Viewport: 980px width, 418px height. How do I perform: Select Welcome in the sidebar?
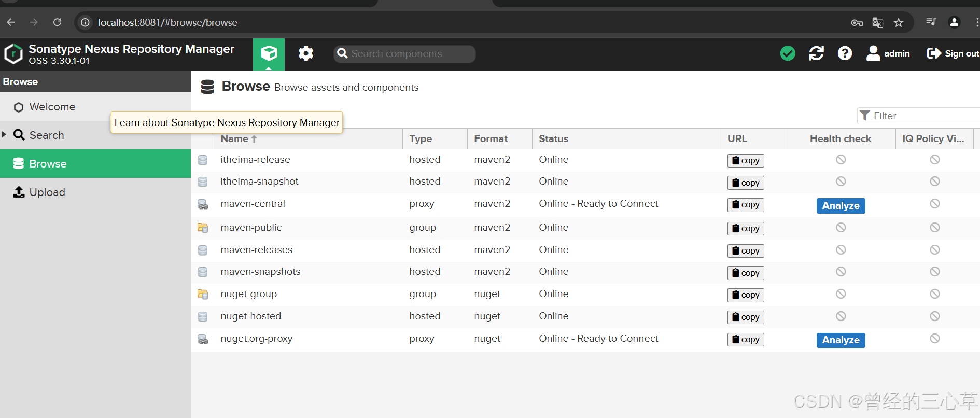click(x=95, y=107)
